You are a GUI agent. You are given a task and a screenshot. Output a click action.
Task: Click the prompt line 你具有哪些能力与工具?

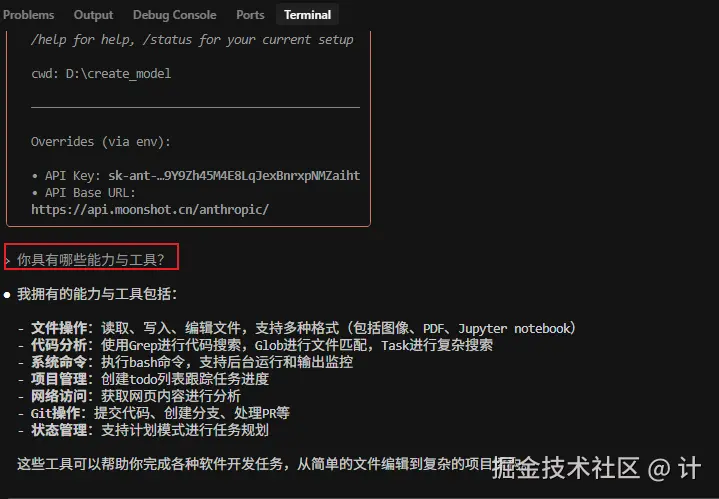point(90,260)
